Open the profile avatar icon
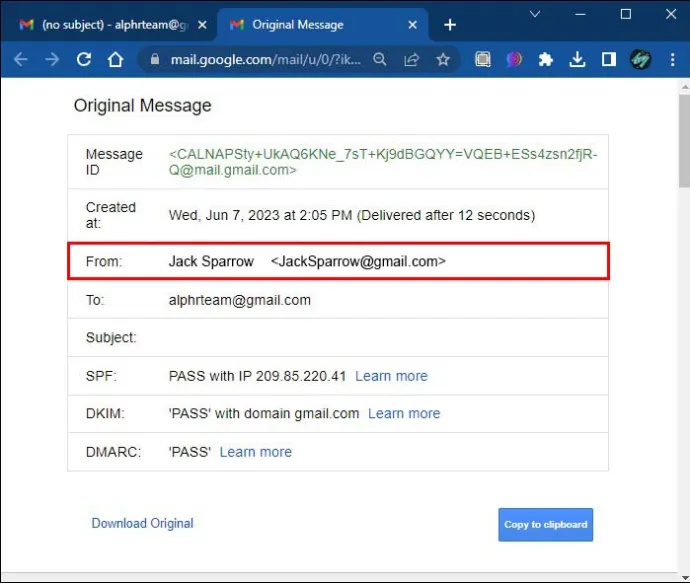Viewport: 690px width, 583px height. (x=640, y=59)
